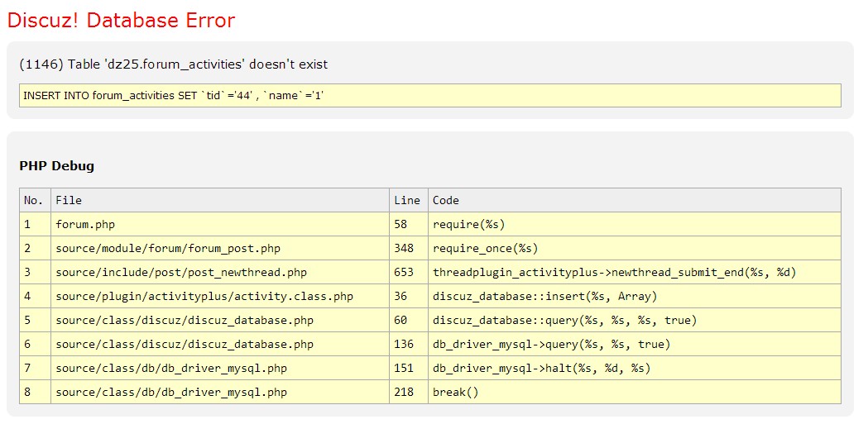The width and height of the screenshot is (868, 424).
Task: Click the Discuz! Database Error heading
Action: point(121,21)
